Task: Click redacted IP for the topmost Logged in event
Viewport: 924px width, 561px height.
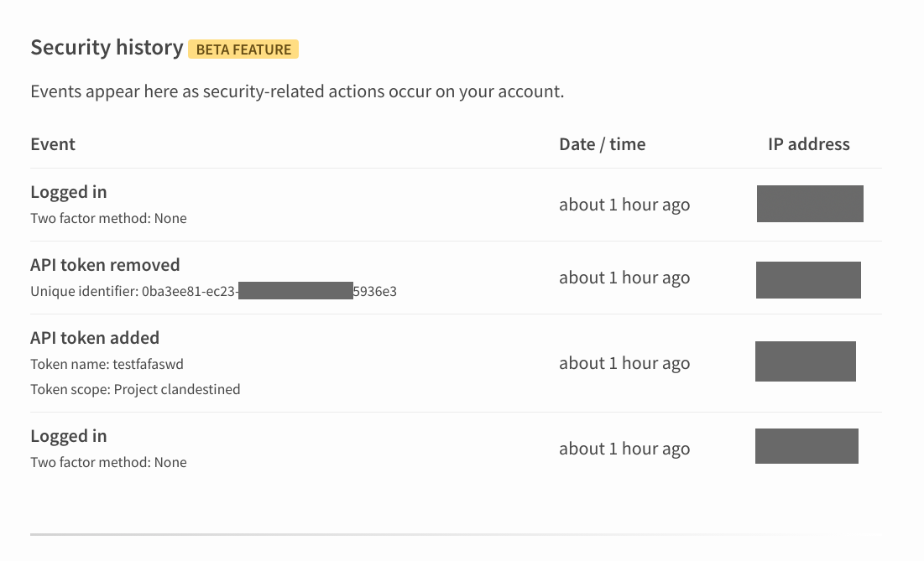Action: pyautogui.click(x=810, y=204)
